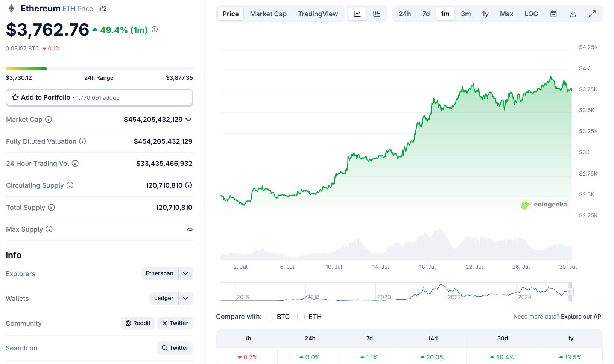Toggle LOG scale on chart

(531, 14)
